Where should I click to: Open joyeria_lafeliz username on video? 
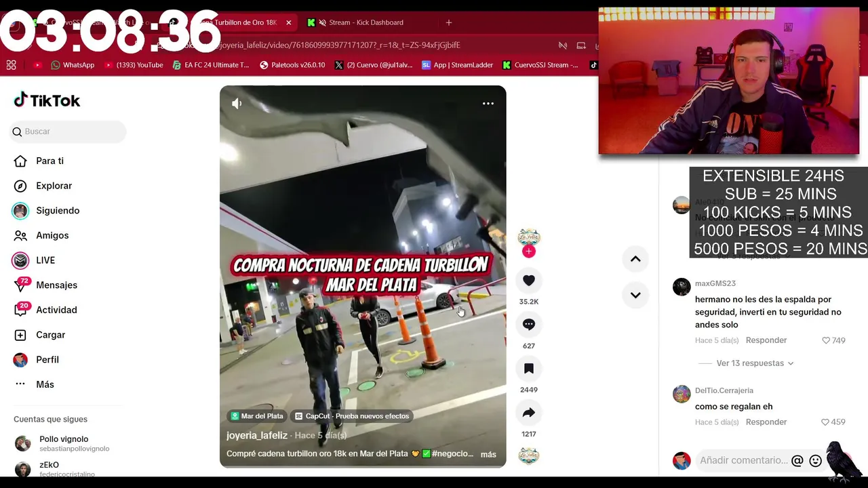click(x=257, y=435)
